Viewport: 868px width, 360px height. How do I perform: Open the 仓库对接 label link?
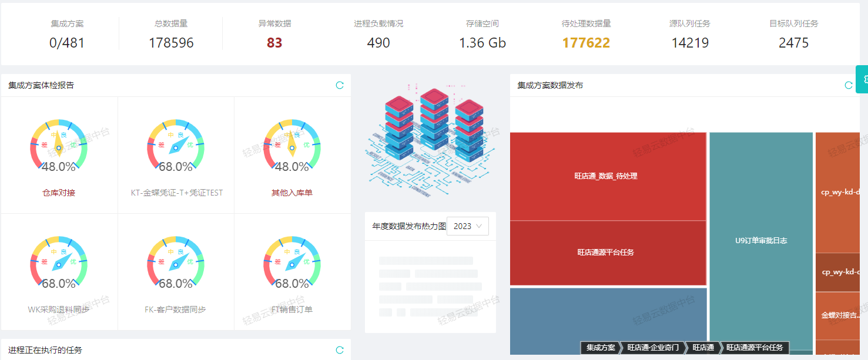click(x=59, y=193)
